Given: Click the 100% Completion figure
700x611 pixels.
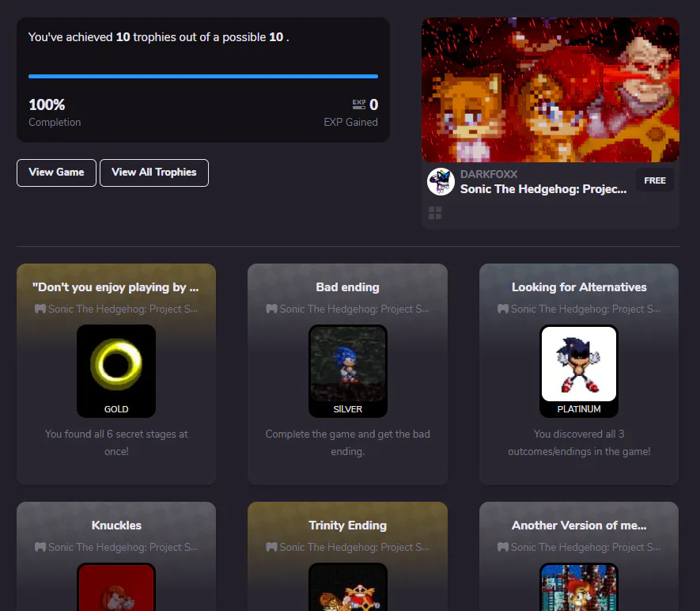Looking at the screenshot, I should pyautogui.click(x=47, y=105).
